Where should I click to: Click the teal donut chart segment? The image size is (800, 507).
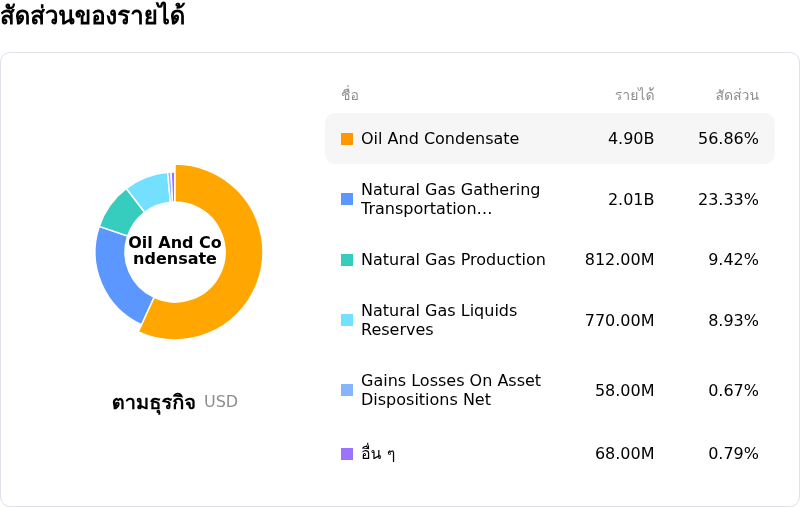click(x=121, y=212)
